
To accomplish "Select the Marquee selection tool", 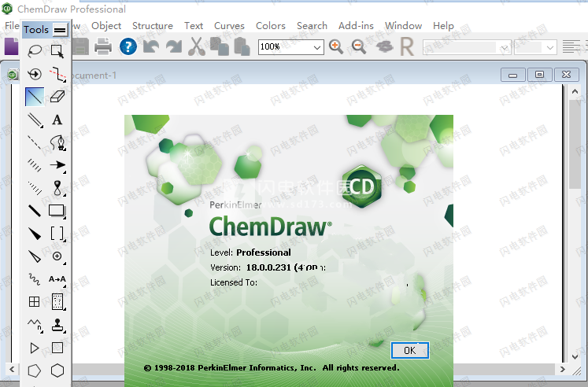I will (x=57, y=50).
